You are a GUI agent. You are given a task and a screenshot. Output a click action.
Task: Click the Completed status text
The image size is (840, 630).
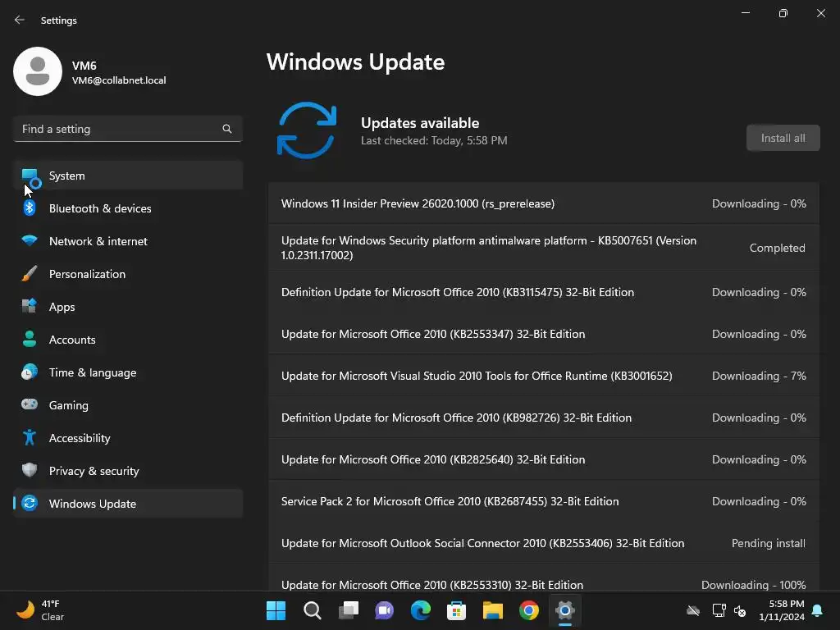point(777,248)
